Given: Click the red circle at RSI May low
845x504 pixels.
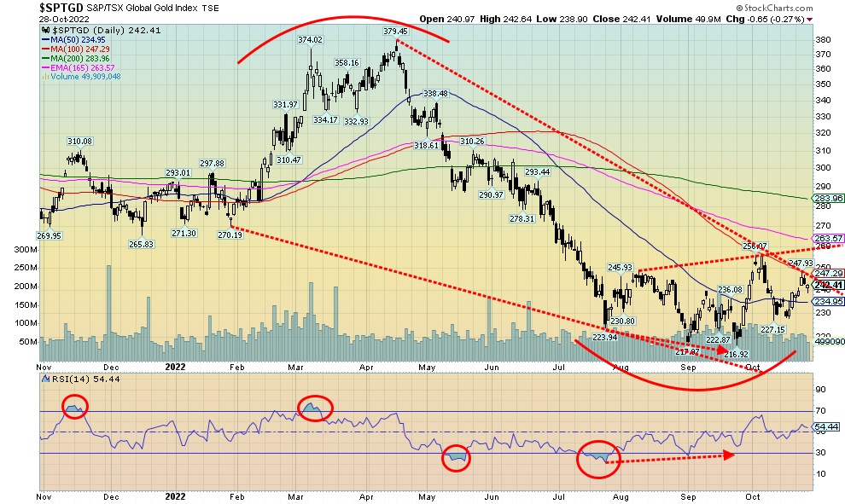Looking at the screenshot, I should point(458,458).
